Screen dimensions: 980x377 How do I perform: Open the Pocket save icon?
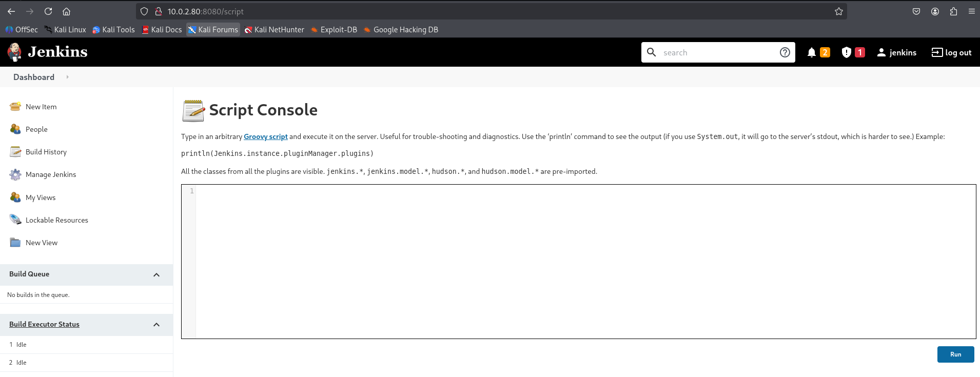[x=916, y=11]
